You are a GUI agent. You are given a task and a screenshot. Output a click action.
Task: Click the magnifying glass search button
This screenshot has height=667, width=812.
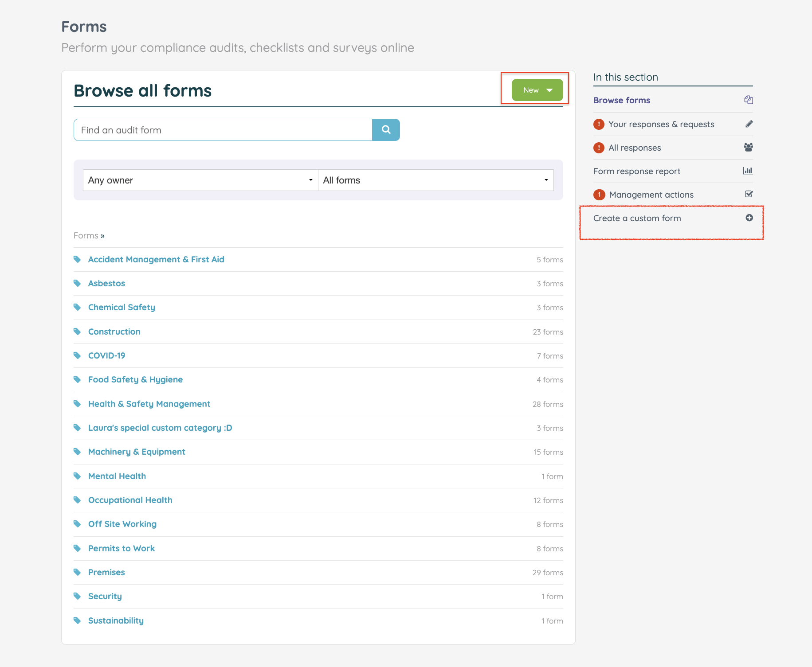pos(386,130)
